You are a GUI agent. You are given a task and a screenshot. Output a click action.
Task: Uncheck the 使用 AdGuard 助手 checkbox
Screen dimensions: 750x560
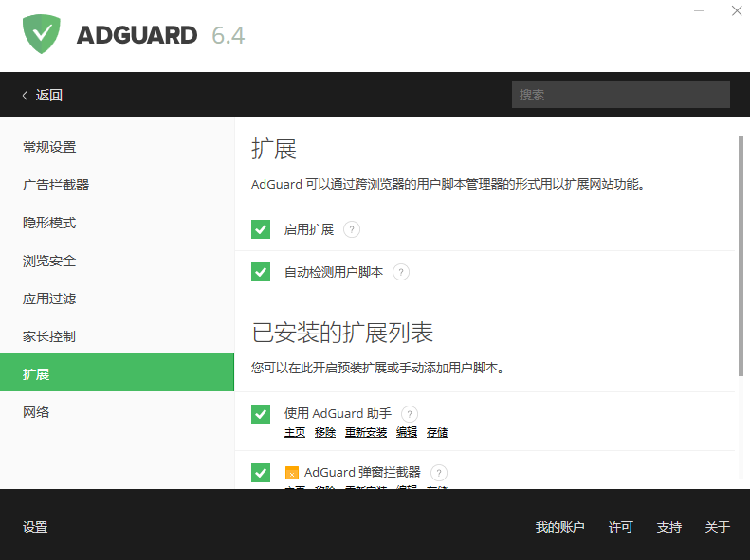tap(261, 414)
